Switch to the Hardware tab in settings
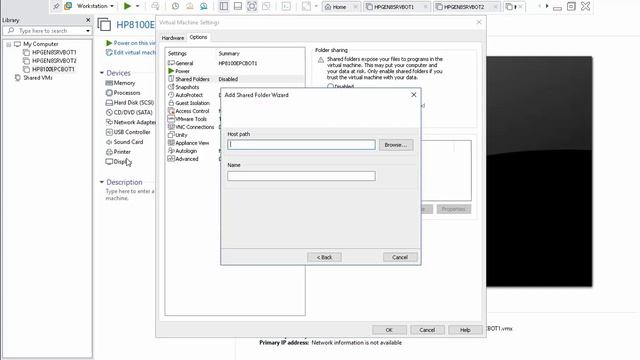640x360 pixels. pyautogui.click(x=173, y=38)
